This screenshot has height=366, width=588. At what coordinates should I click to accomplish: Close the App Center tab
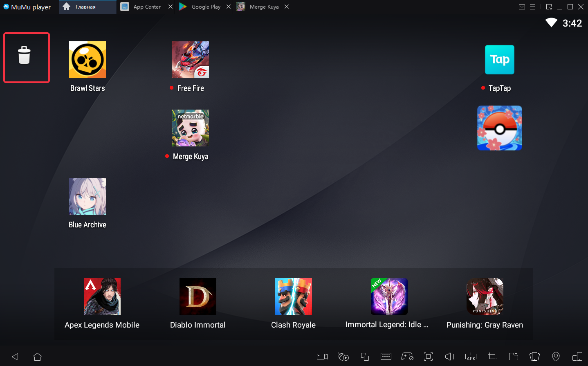click(x=171, y=7)
